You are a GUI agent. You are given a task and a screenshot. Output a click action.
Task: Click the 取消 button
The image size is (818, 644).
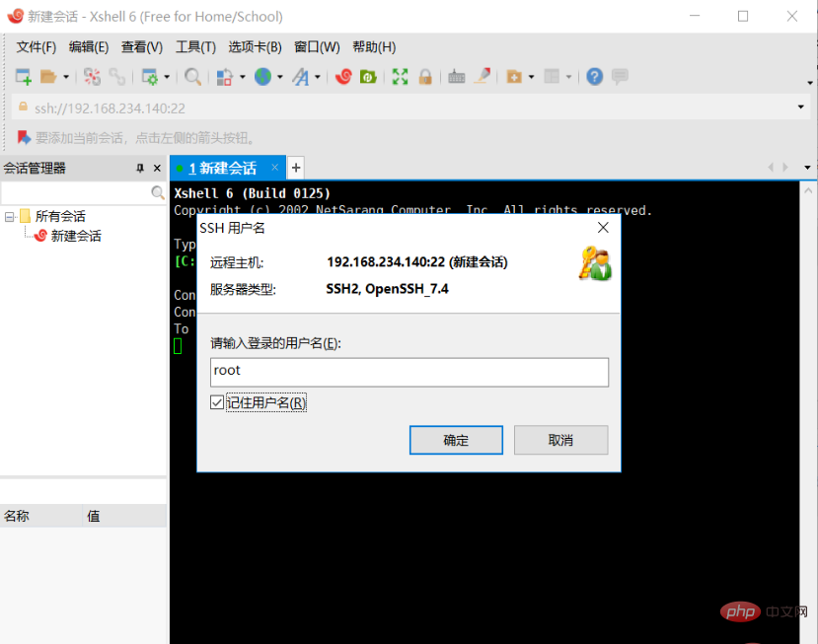[560, 440]
